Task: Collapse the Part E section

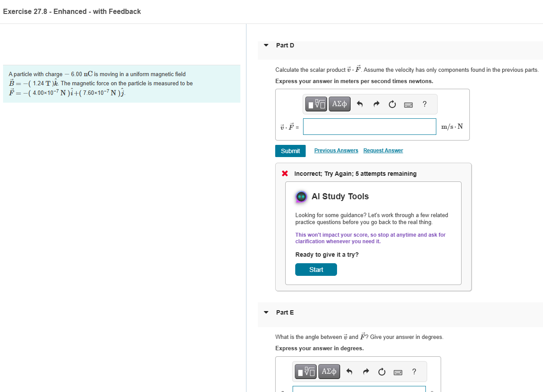Action: point(266,312)
